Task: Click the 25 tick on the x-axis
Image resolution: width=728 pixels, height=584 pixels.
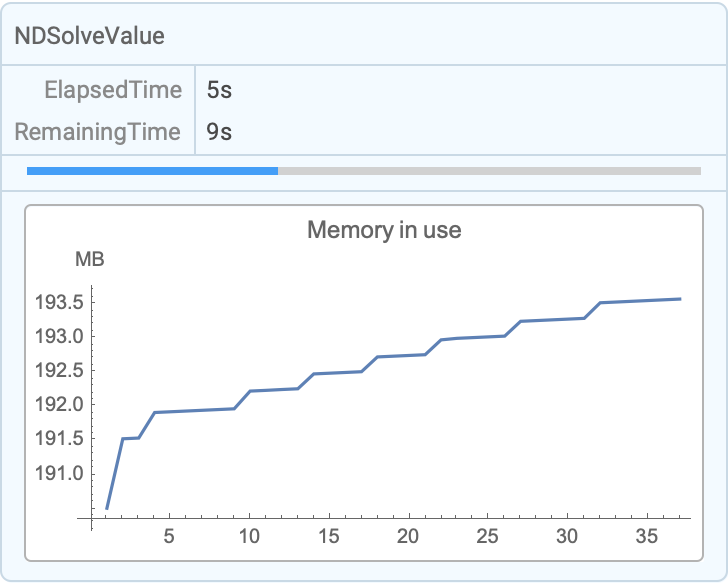Action: (x=487, y=537)
